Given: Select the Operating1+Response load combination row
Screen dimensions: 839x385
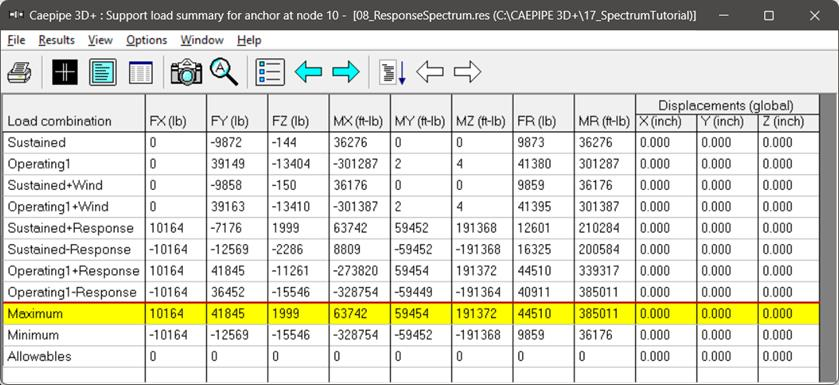Looking at the screenshot, I should click(411, 271).
